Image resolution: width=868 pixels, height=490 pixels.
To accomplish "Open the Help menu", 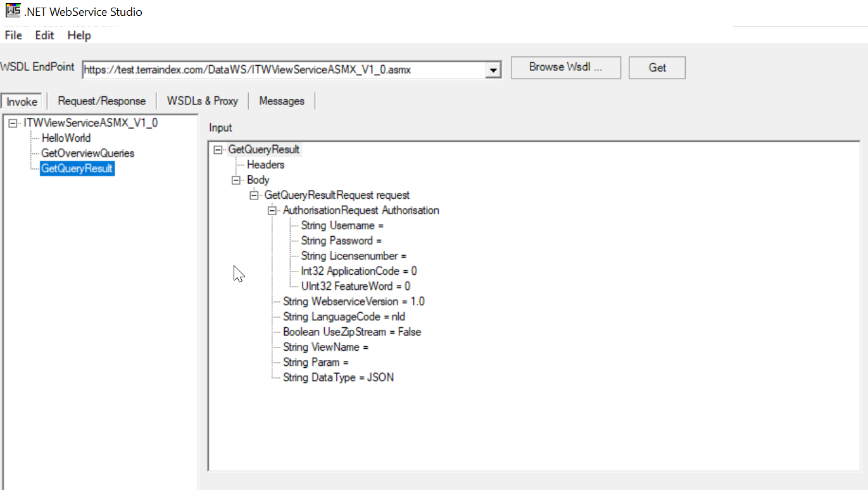I will tap(79, 35).
